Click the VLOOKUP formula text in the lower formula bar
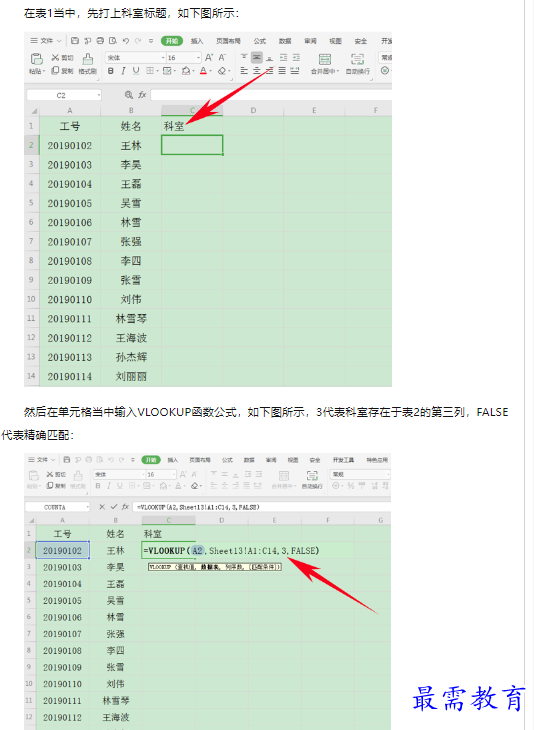The height and width of the screenshot is (730, 534). click(198, 507)
